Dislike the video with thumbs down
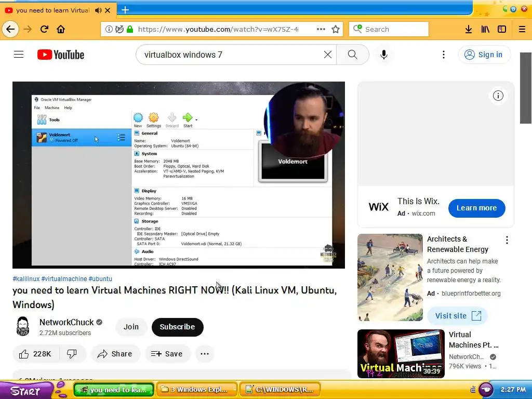Viewport: 532px width, 399px height. click(x=72, y=354)
